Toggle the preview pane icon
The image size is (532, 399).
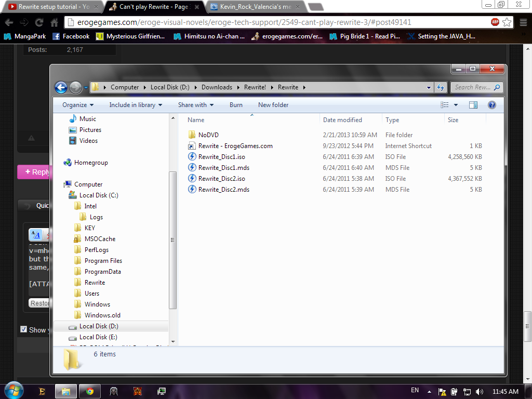pyautogui.click(x=473, y=105)
